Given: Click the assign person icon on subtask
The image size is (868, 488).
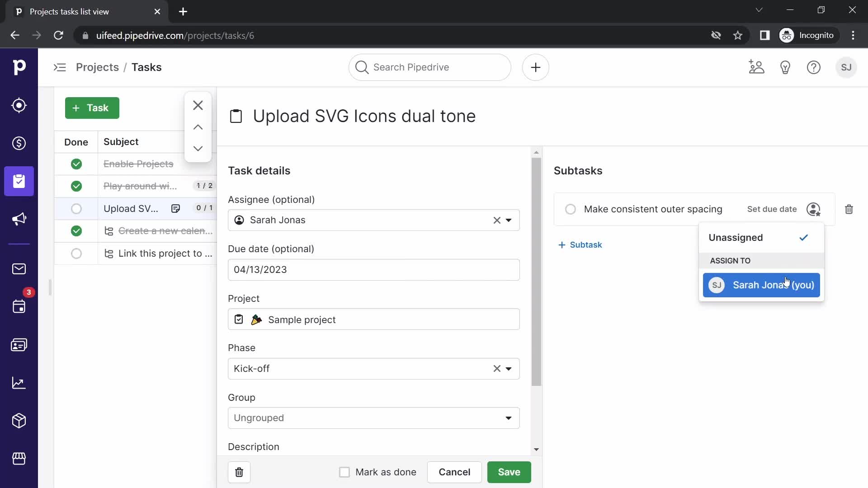Looking at the screenshot, I should coord(814,209).
